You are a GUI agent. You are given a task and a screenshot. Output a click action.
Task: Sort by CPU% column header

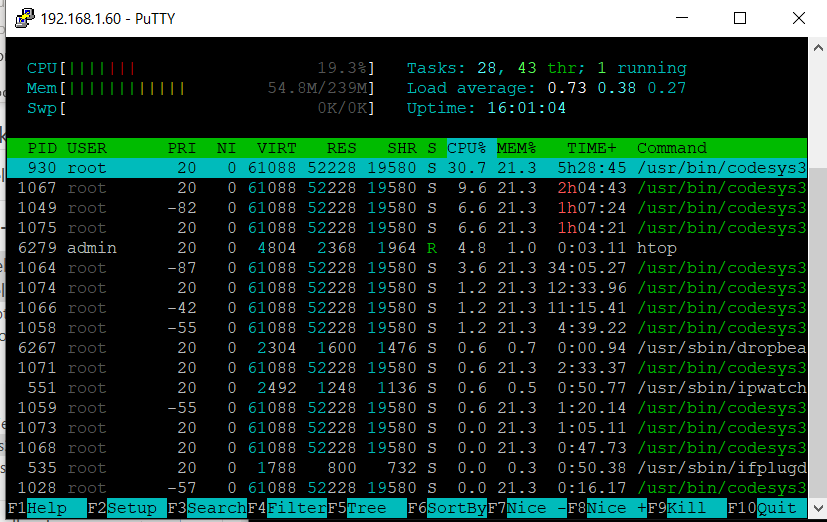(467, 148)
